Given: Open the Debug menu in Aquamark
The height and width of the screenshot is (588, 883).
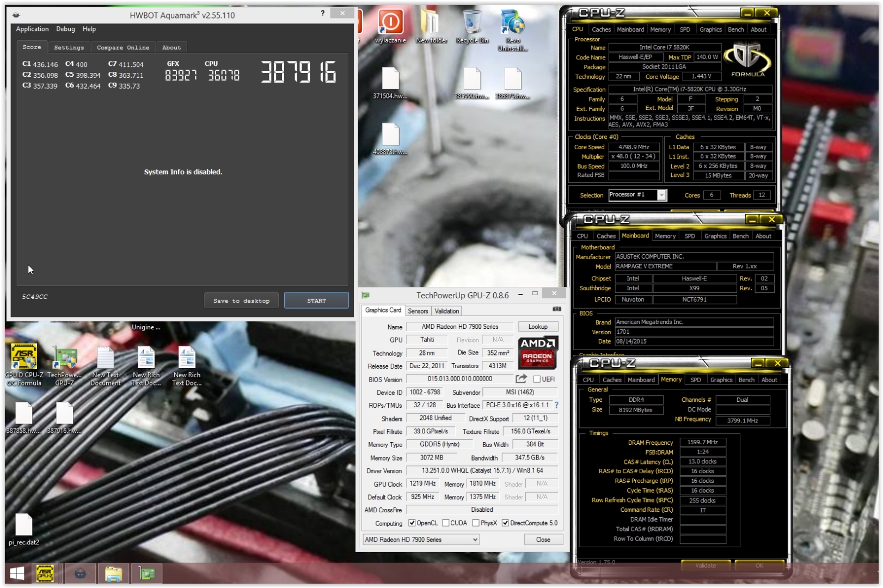Looking at the screenshot, I should [65, 29].
